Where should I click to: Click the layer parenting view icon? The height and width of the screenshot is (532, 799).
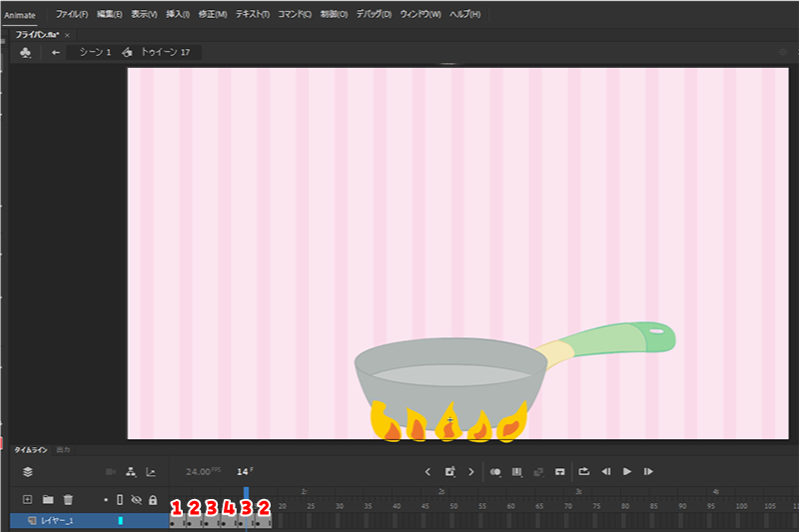click(131, 471)
